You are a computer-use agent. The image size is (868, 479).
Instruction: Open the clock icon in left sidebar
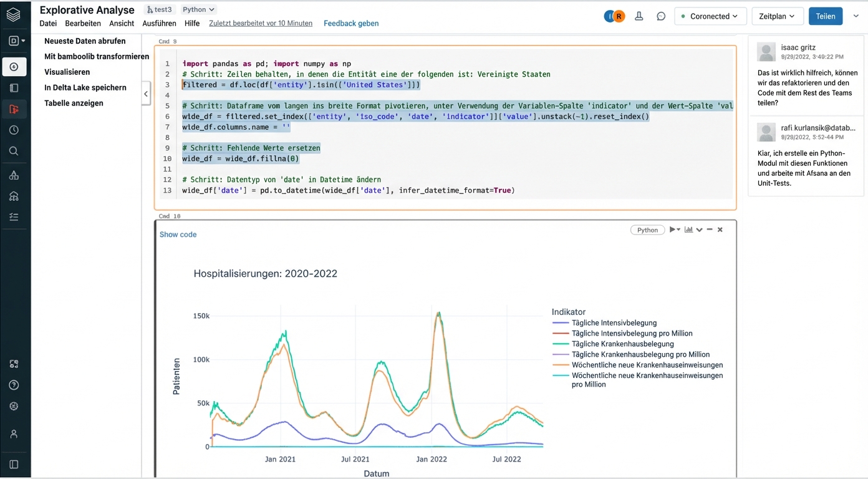tap(14, 130)
